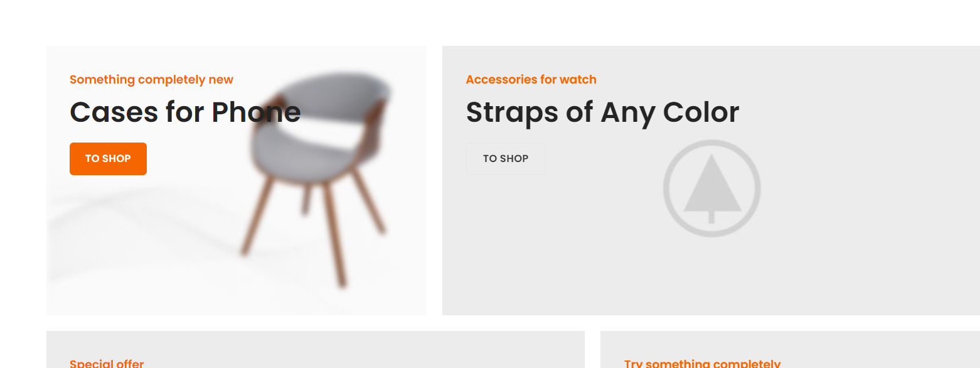Screen dimensions: 980x368
Task: Select the blurred chair product image
Action: click(317, 179)
